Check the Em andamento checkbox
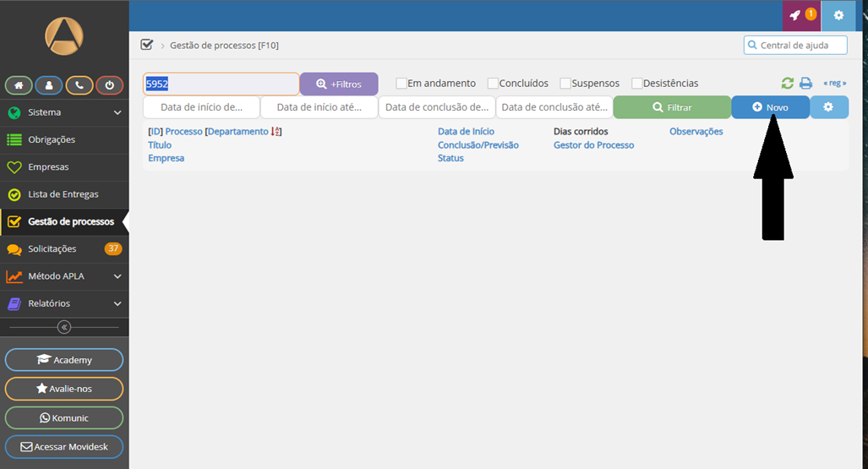 pos(401,84)
